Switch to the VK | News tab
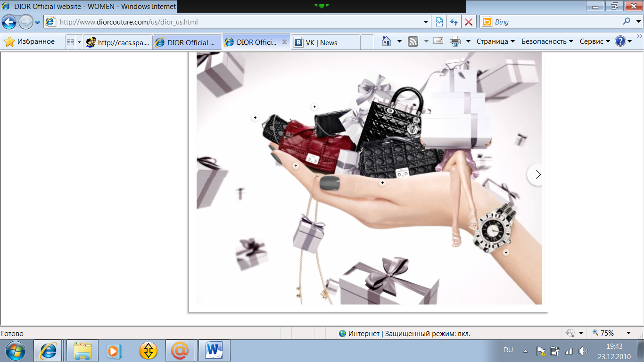Viewport: 644px width, 362px height. [326, 42]
